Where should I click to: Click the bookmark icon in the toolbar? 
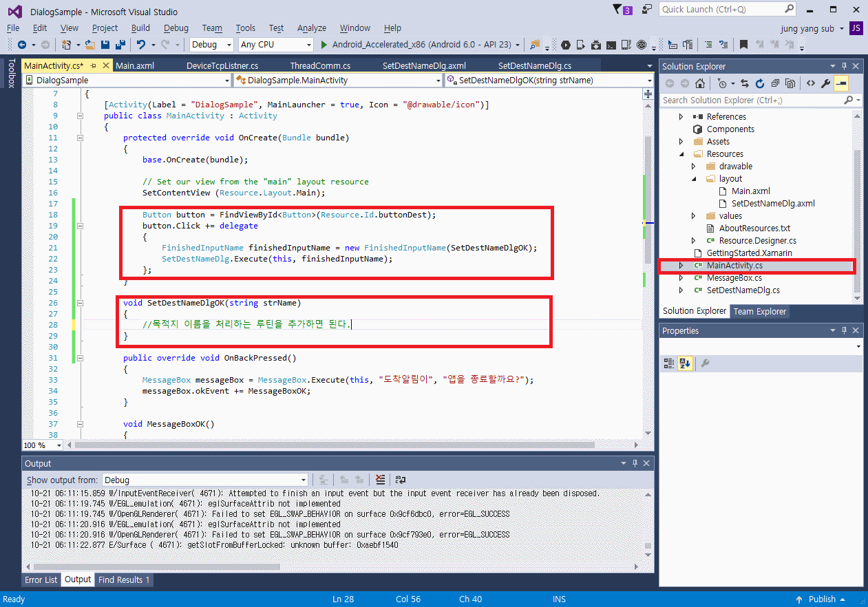(743, 45)
